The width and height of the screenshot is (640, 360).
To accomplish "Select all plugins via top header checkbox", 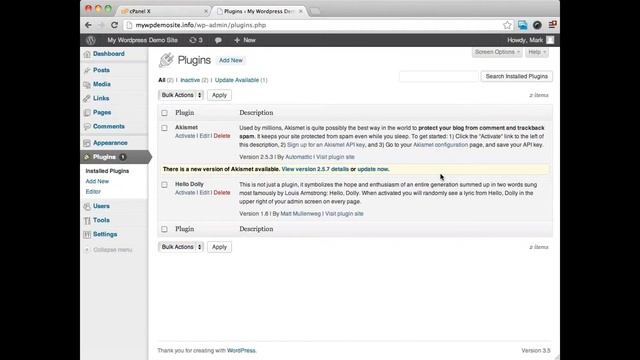I will [164, 113].
